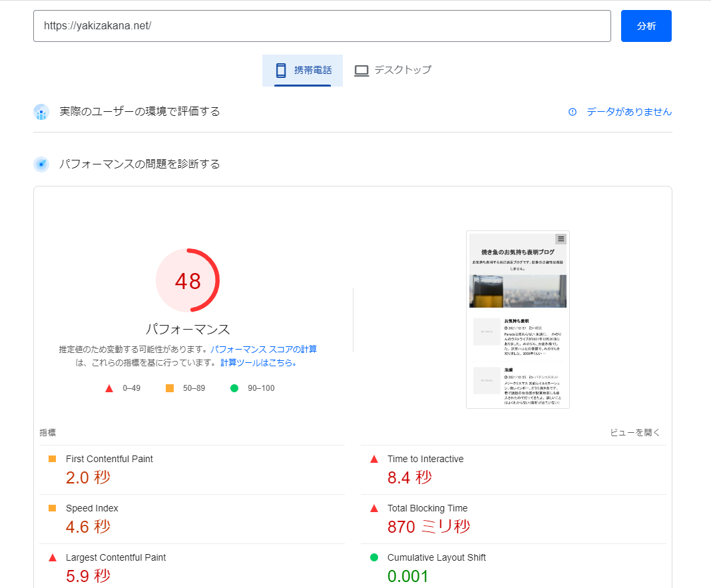Click the mobile phone icon

(281, 70)
